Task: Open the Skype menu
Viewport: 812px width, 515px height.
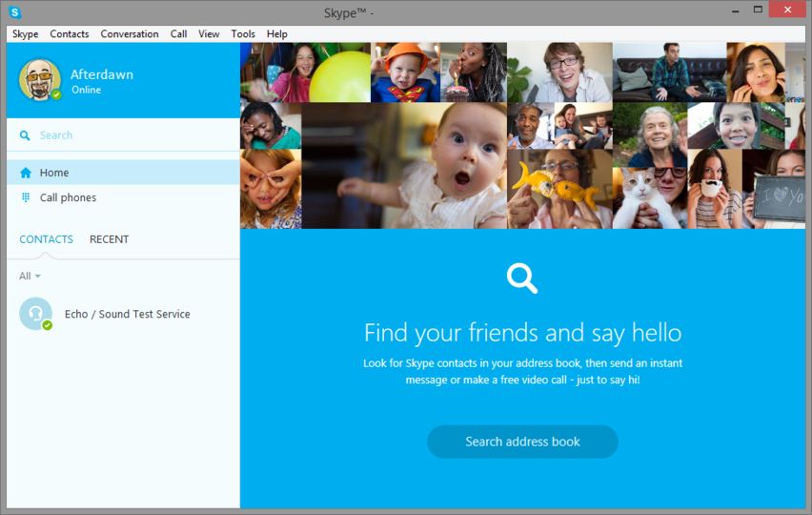Action: click(x=26, y=34)
